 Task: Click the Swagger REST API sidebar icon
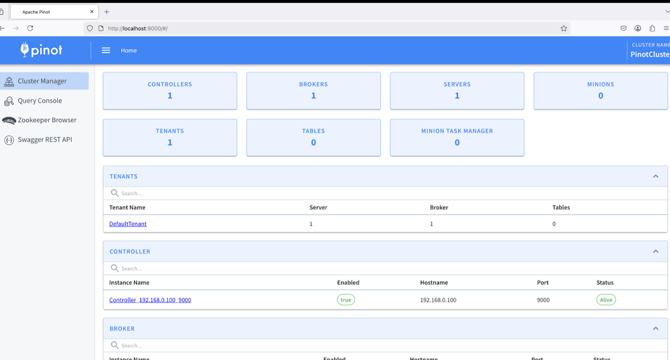9,140
